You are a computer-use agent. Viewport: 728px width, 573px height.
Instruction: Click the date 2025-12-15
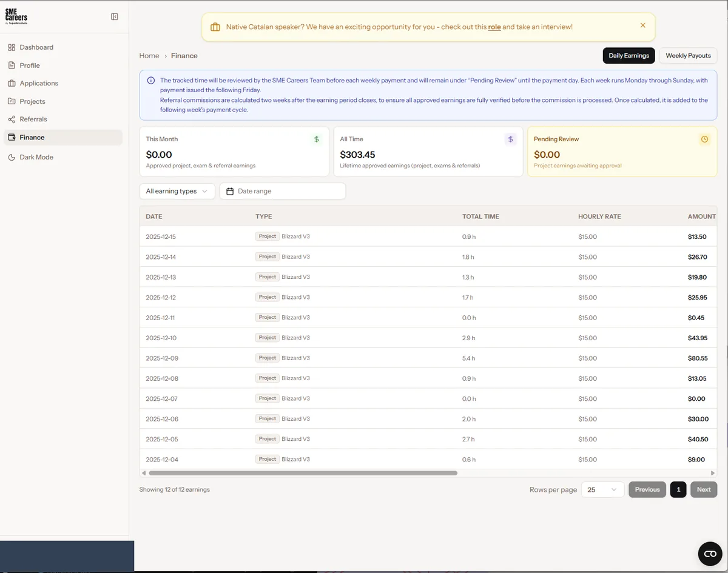[161, 236]
